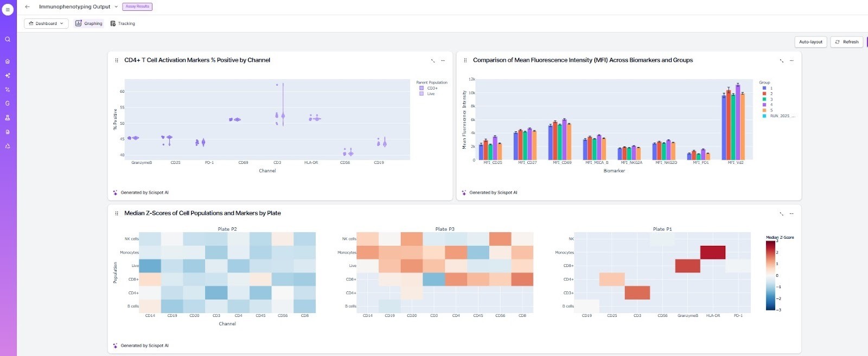Image resolution: width=868 pixels, height=356 pixels.
Task: Open the Dashboard dropdown
Action: point(46,23)
